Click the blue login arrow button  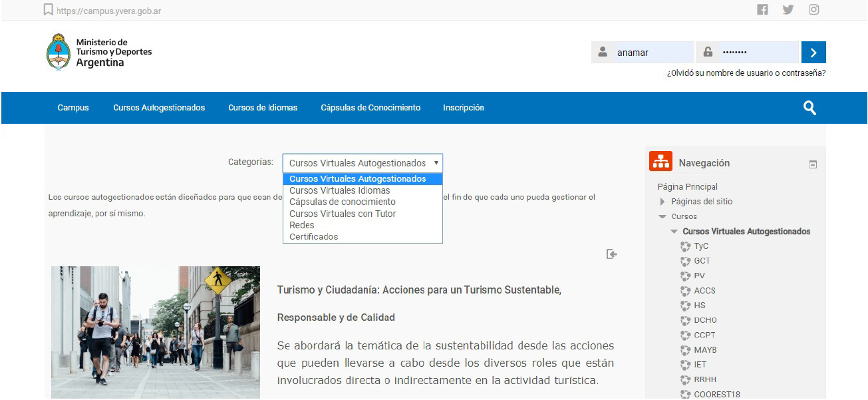click(813, 53)
